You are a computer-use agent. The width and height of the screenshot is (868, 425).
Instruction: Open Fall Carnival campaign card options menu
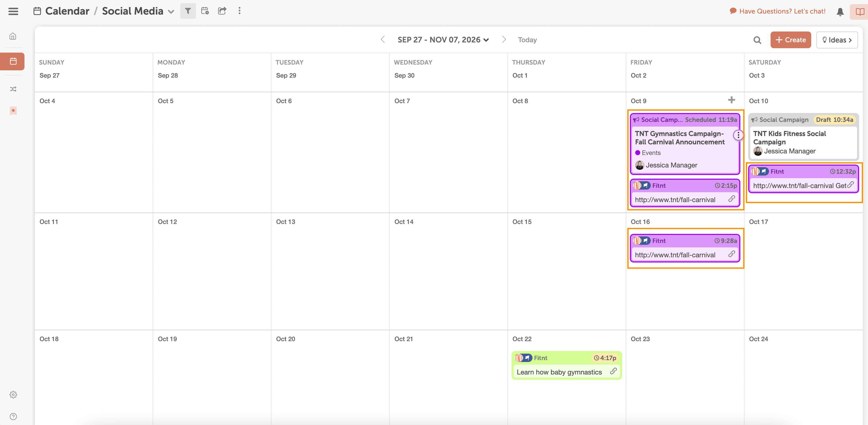coord(738,135)
